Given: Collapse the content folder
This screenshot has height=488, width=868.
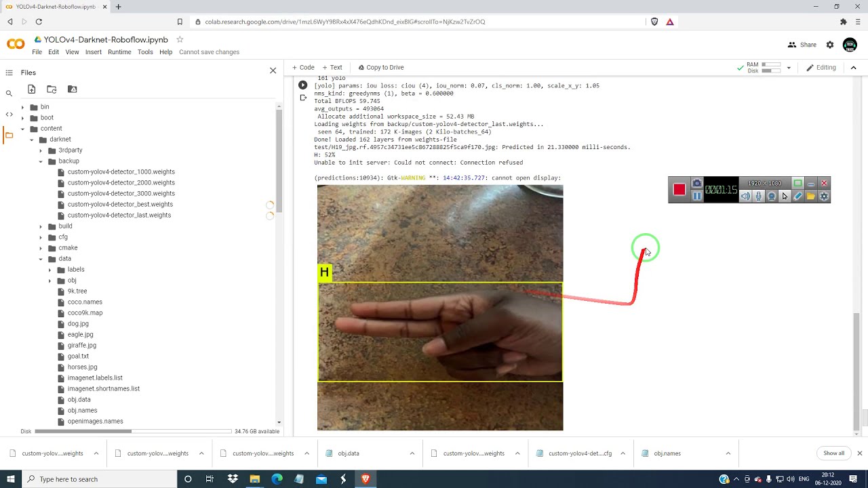Looking at the screenshot, I should tap(22, 129).
